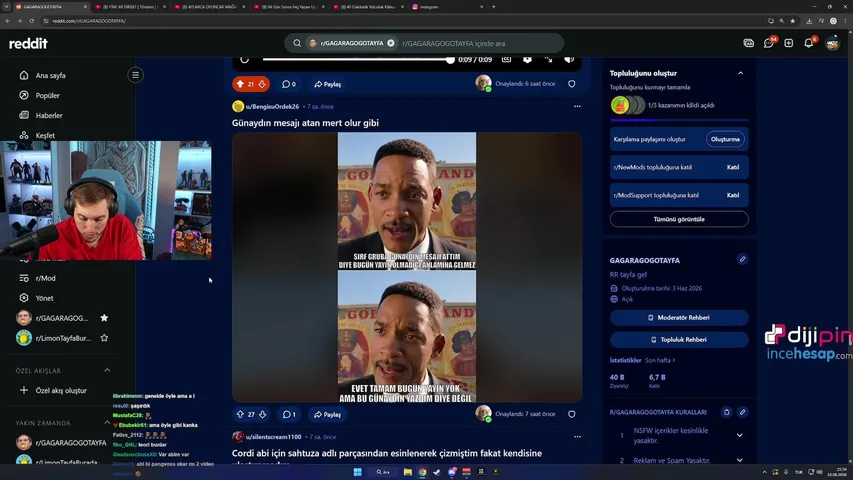Toggle video captions (CC)
The image size is (853, 480).
coord(506,59)
